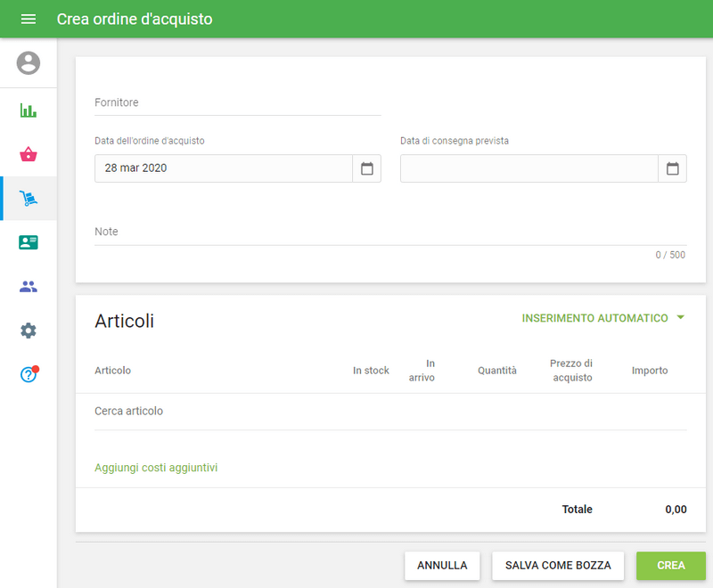Open the hamburger navigation menu

point(29,19)
